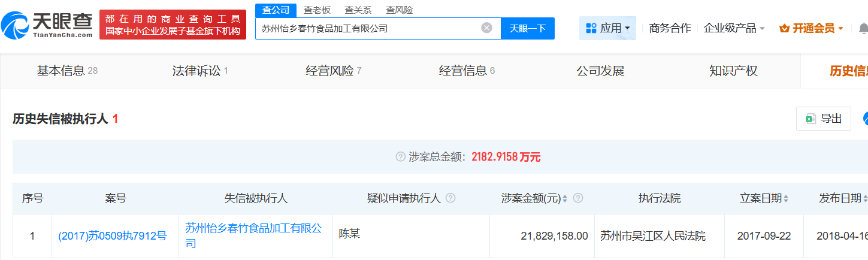Open the 开通会员 membership dropdown
Image resolution: width=868 pixels, height=260 pixels.
pos(811,28)
